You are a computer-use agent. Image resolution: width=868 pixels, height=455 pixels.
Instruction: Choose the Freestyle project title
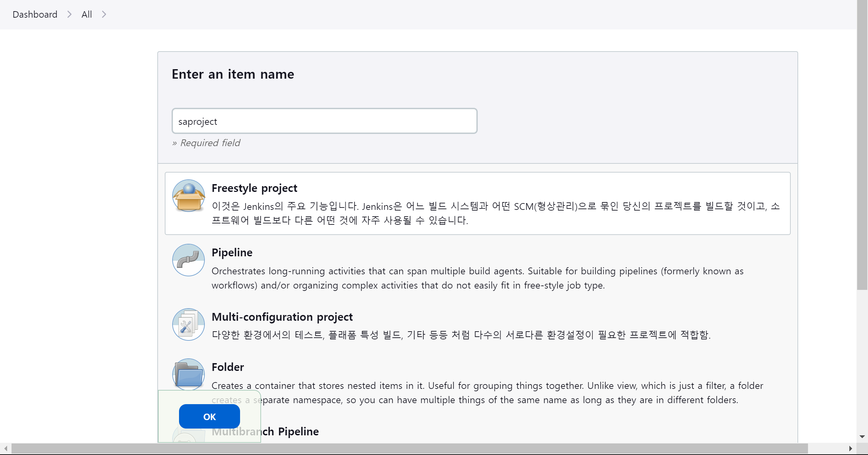(254, 188)
